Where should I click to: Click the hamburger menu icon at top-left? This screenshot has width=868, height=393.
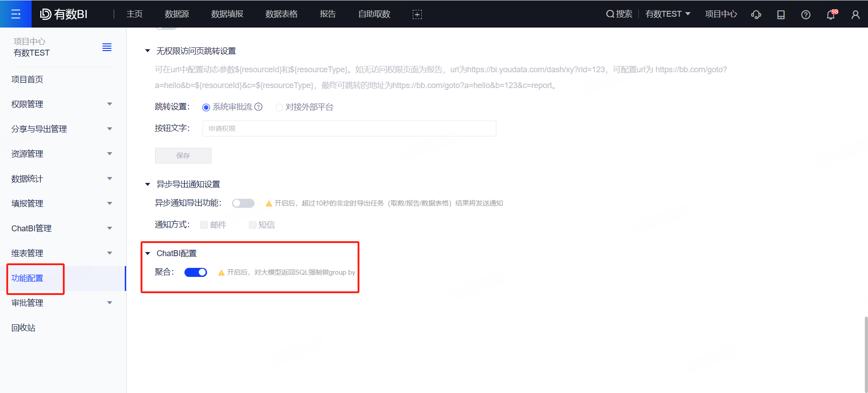(16, 14)
